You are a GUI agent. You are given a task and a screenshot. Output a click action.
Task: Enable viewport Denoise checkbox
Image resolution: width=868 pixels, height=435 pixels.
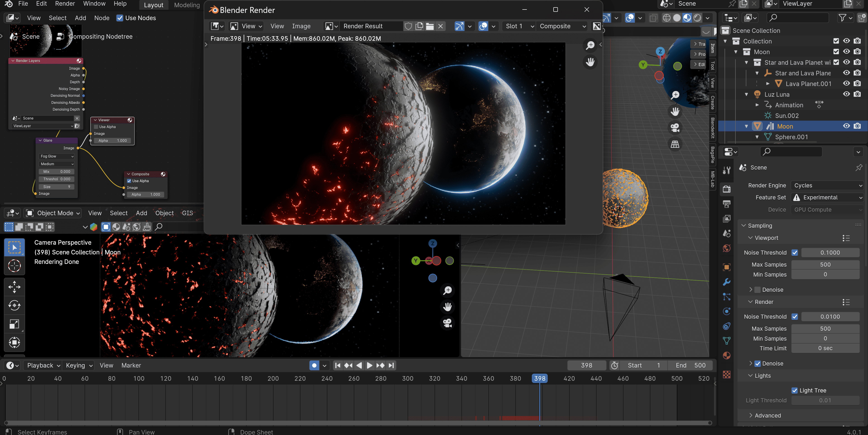(758, 290)
